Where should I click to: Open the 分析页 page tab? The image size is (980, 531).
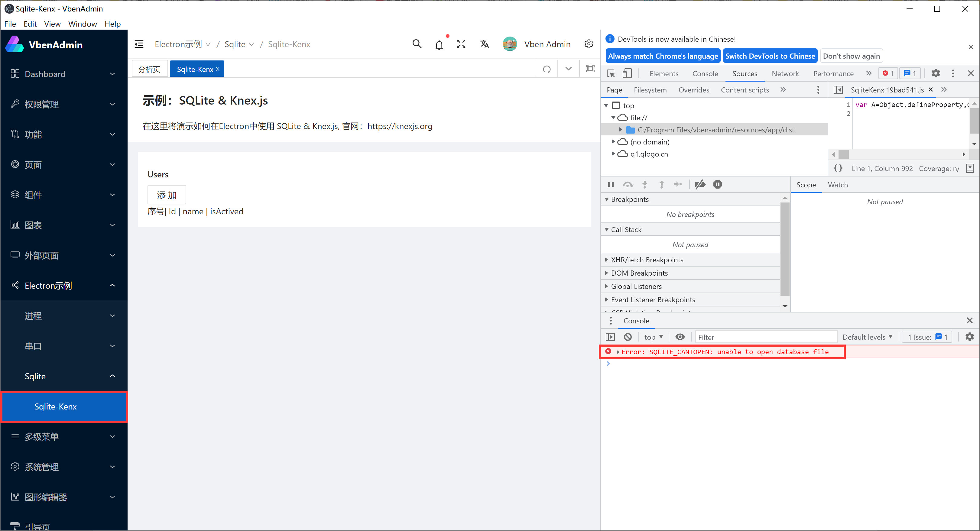[x=149, y=69]
